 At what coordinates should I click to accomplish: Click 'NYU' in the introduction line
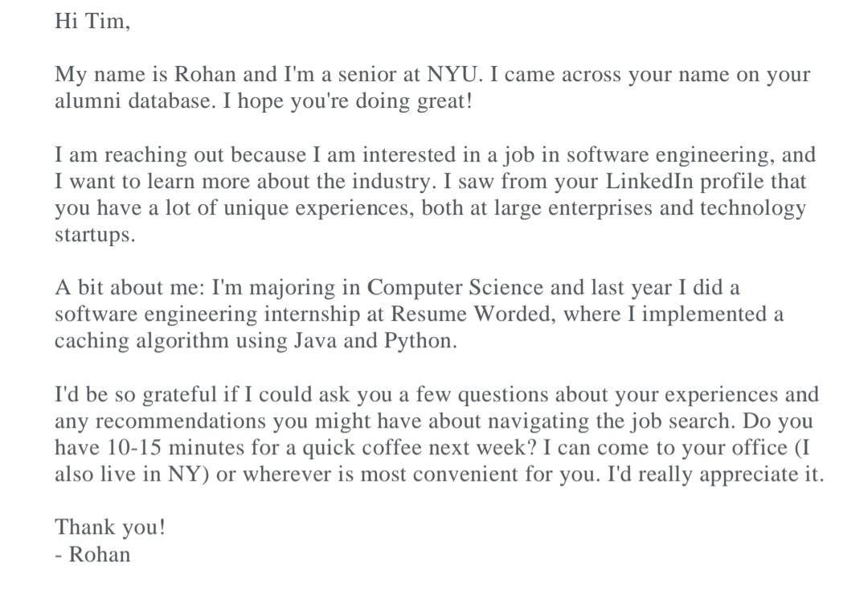point(452,74)
